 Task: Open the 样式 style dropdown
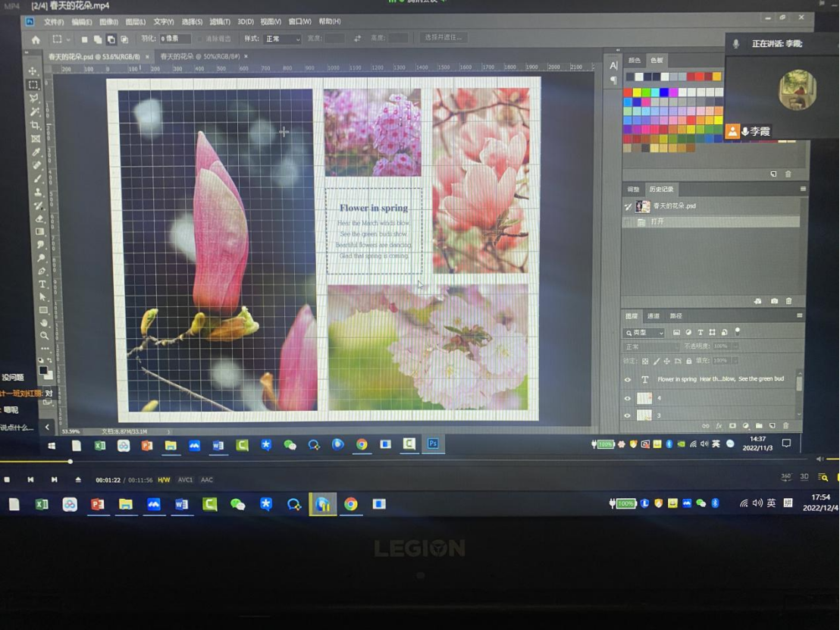point(282,39)
